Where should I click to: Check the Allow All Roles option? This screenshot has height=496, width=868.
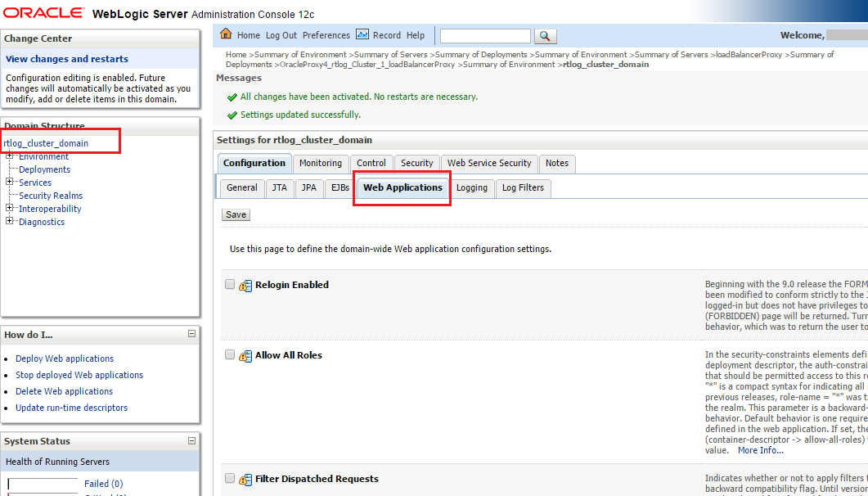[x=229, y=354]
